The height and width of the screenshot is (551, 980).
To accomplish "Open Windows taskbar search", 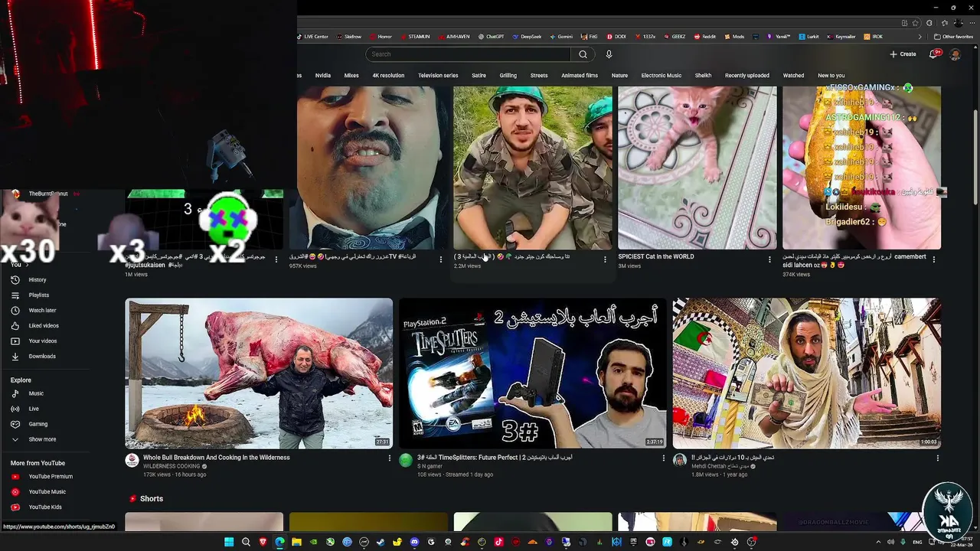I will click(x=246, y=542).
